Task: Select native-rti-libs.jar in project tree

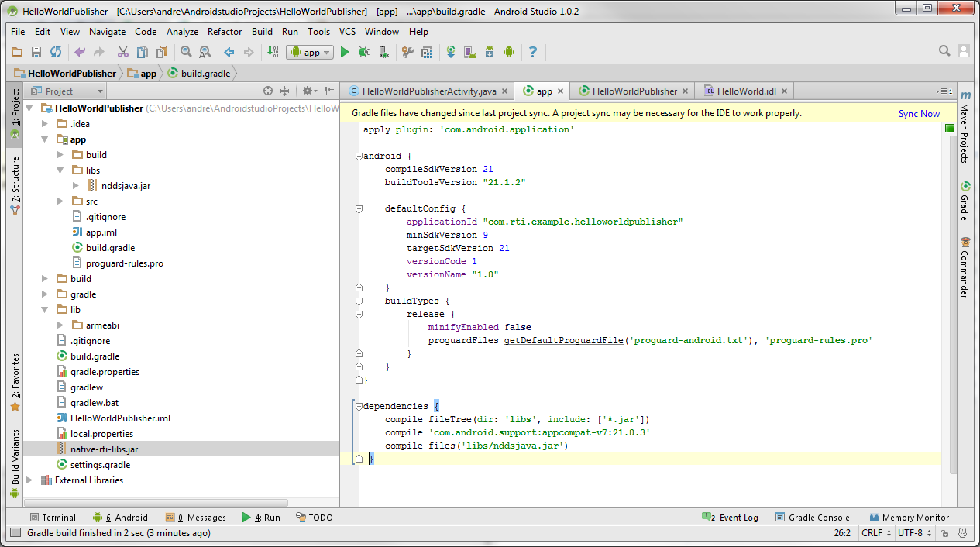Action: pyautogui.click(x=181, y=449)
